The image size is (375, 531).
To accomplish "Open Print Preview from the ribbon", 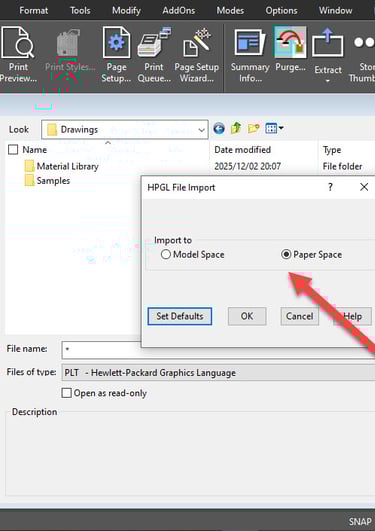I will coord(18,55).
